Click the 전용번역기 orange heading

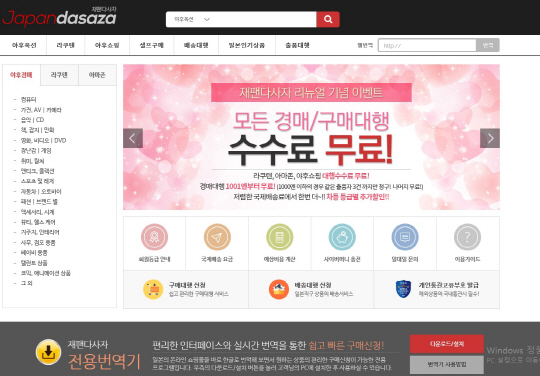(x=104, y=361)
